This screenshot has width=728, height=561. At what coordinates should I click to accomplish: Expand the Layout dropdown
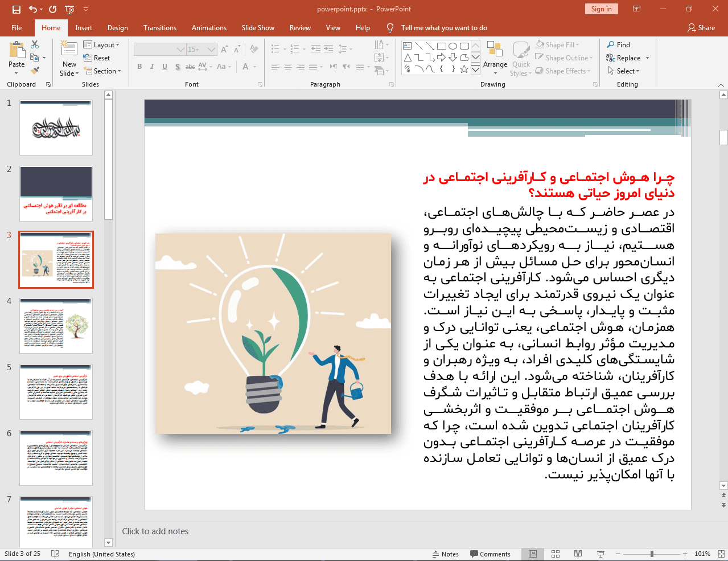[x=101, y=45]
